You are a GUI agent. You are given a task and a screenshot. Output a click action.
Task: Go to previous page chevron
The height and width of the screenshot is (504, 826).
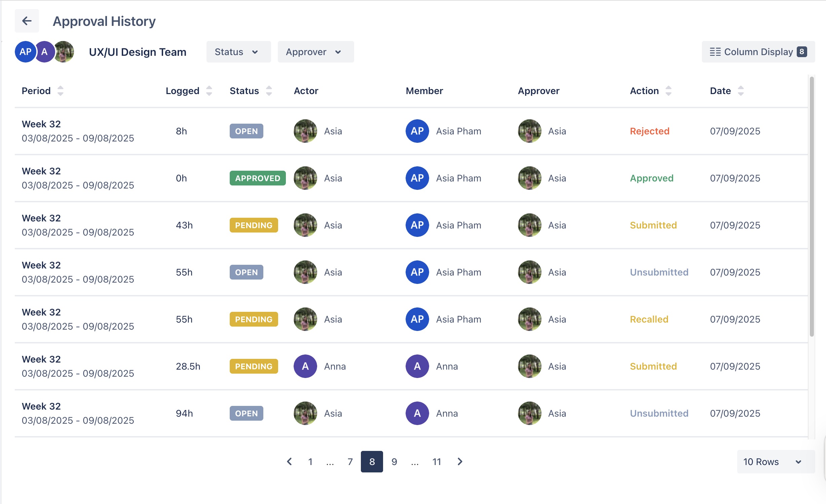(289, 462)
